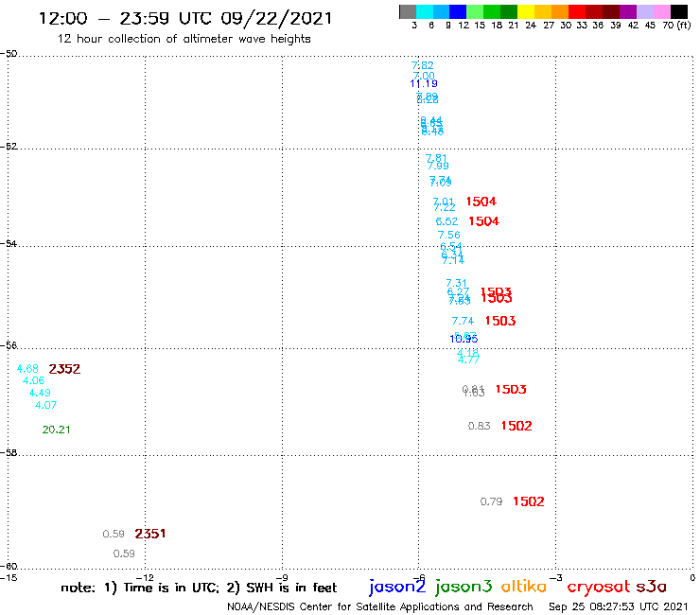Click the cyan legend swatch
Image resolution: width=700 pixels, height=615 pixels.
pos(425,11)
